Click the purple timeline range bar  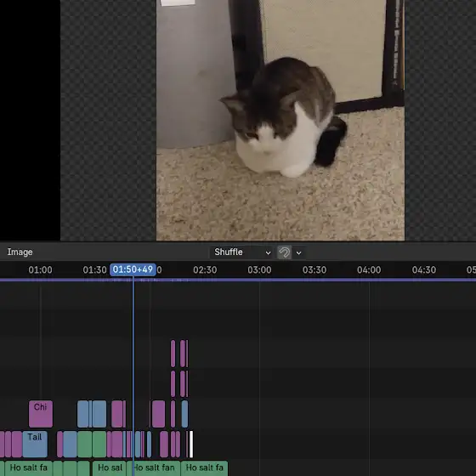pos(238,280)
